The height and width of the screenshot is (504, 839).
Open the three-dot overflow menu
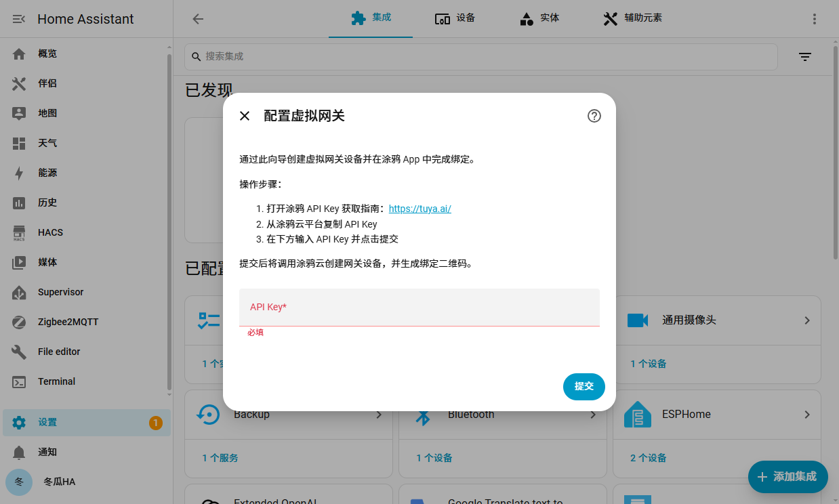[x=815, y=19]
